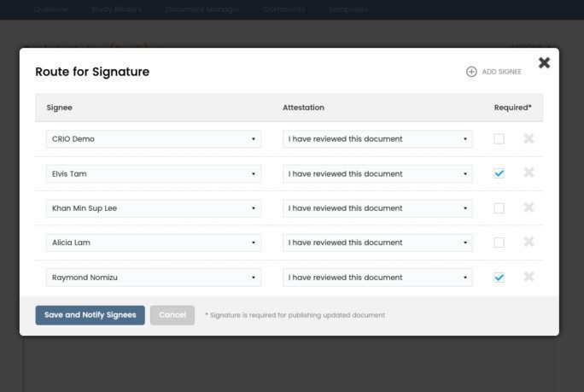Uncheck Required for Elvis Tam
This screenshot has height=392, width=584.
point(499,173)
